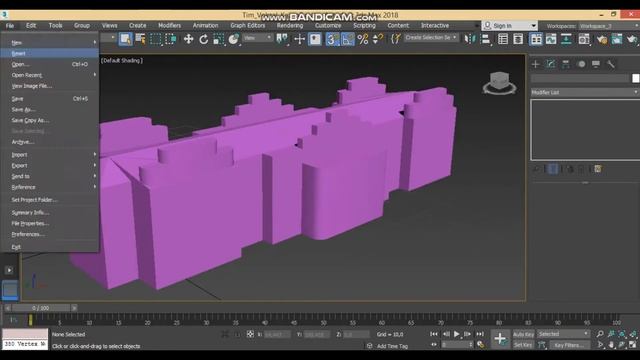640x360 pixels.
Task: Click the Align tool icon
Action: click(x=485, y=39)
